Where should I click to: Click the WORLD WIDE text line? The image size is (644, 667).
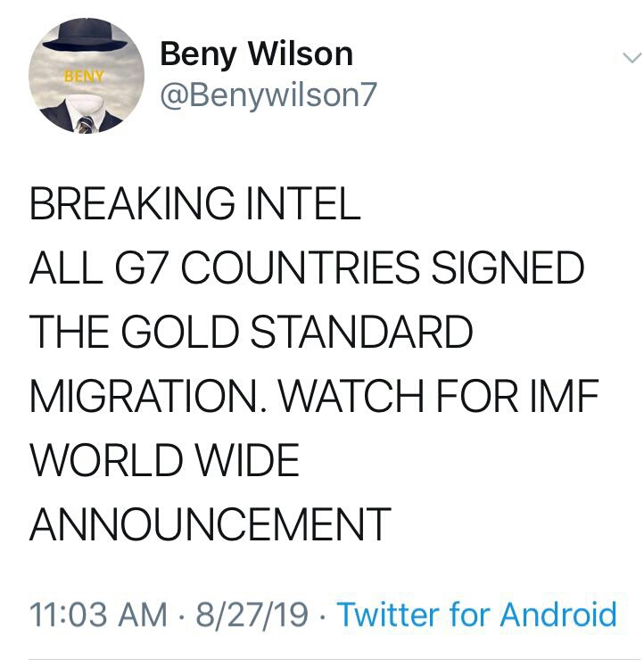point(165,461)
